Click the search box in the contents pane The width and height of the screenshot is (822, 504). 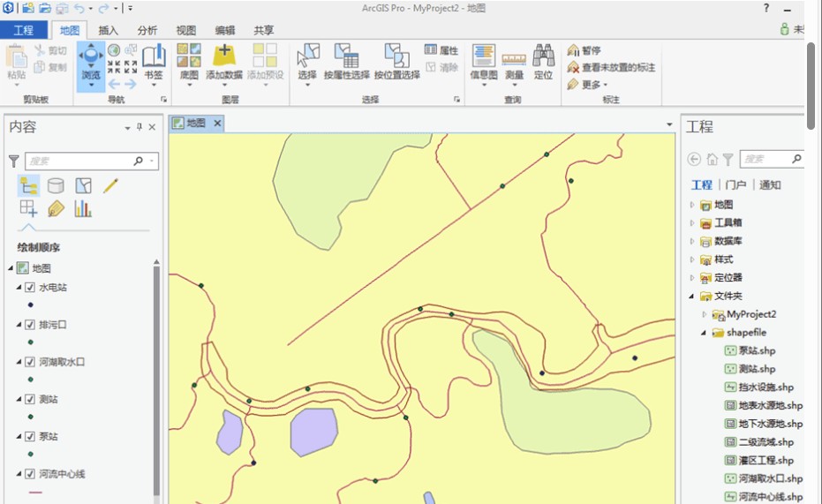[x=79, y=161]
